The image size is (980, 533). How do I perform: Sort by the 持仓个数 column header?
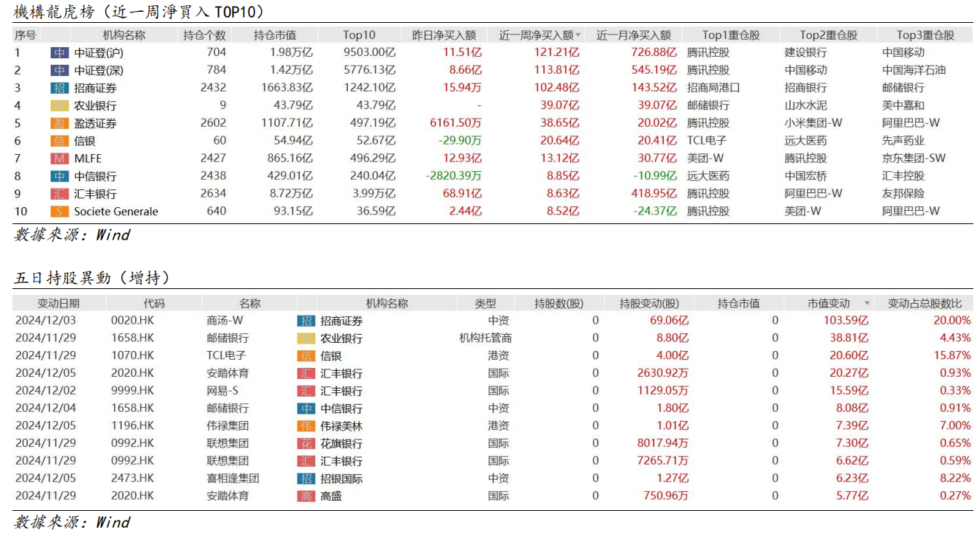pyautogui.click(x=205, y=35)
